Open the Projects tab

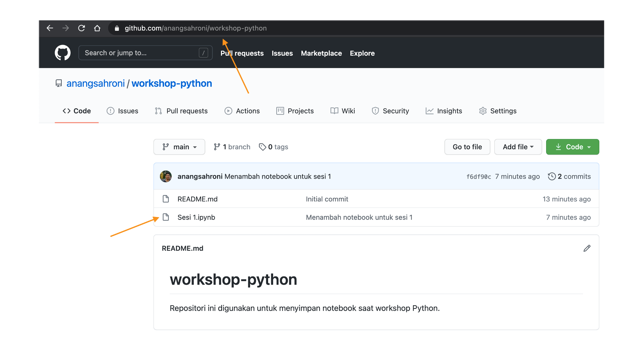click(295, 111)
